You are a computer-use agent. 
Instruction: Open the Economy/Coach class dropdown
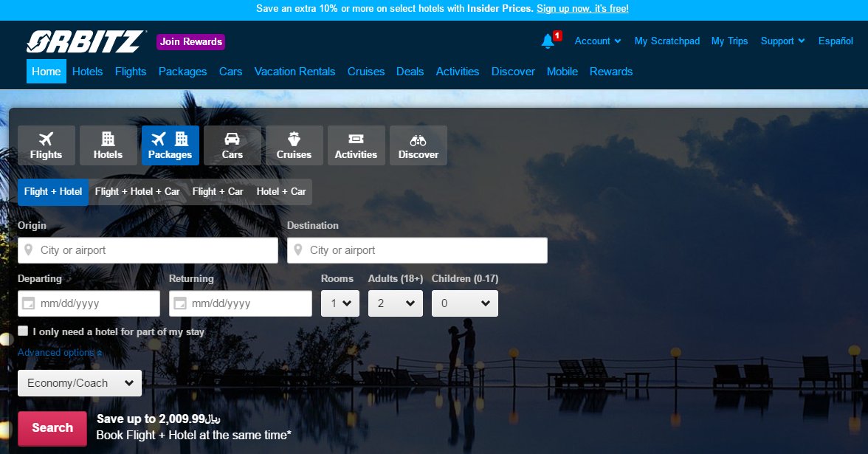(80, 383)
